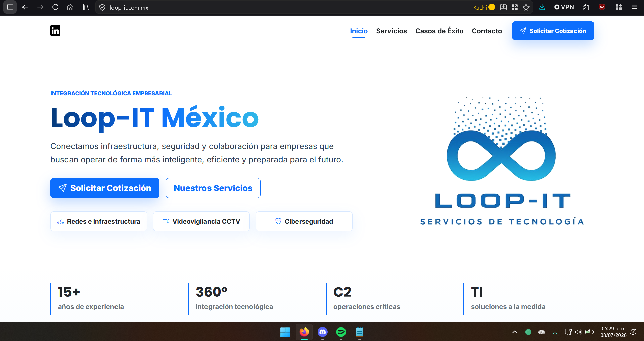Image resolution: width=644 pixels, height=341 pixels.
Task: Click the 'Loop-IT México' headline
Action: coord(154,118)
